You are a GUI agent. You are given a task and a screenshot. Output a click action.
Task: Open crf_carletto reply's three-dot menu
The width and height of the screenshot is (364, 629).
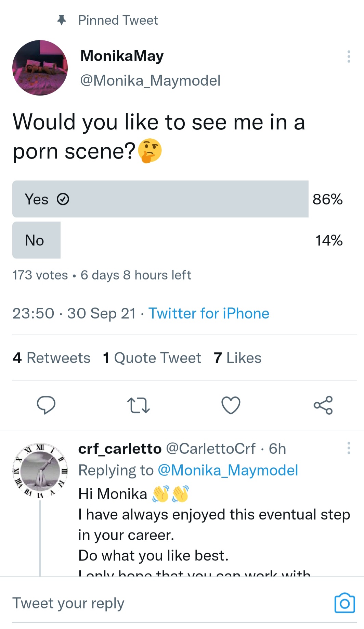(x=349, y=448)
